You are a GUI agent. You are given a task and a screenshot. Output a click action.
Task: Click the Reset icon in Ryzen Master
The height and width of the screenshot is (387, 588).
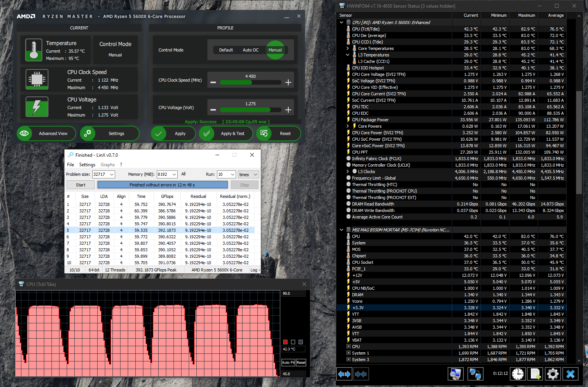pyautogui.click(x=264, y=133)
